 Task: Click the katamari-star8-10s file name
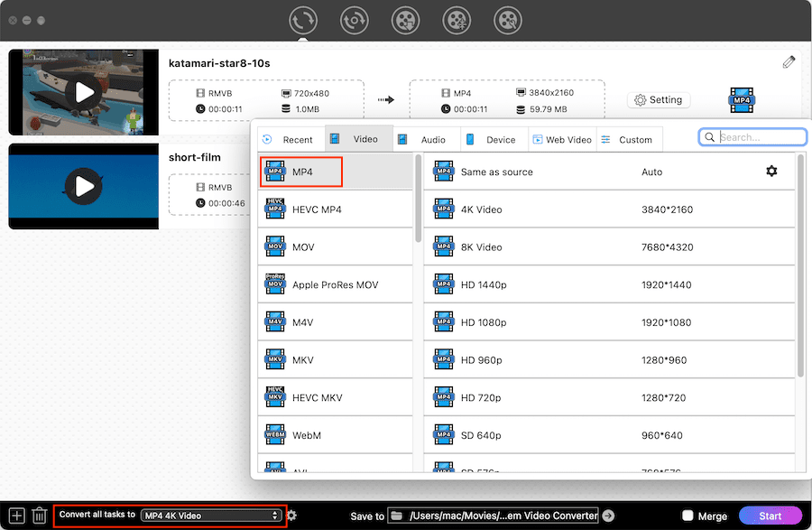pyautogui.click(x=219, y=63)
